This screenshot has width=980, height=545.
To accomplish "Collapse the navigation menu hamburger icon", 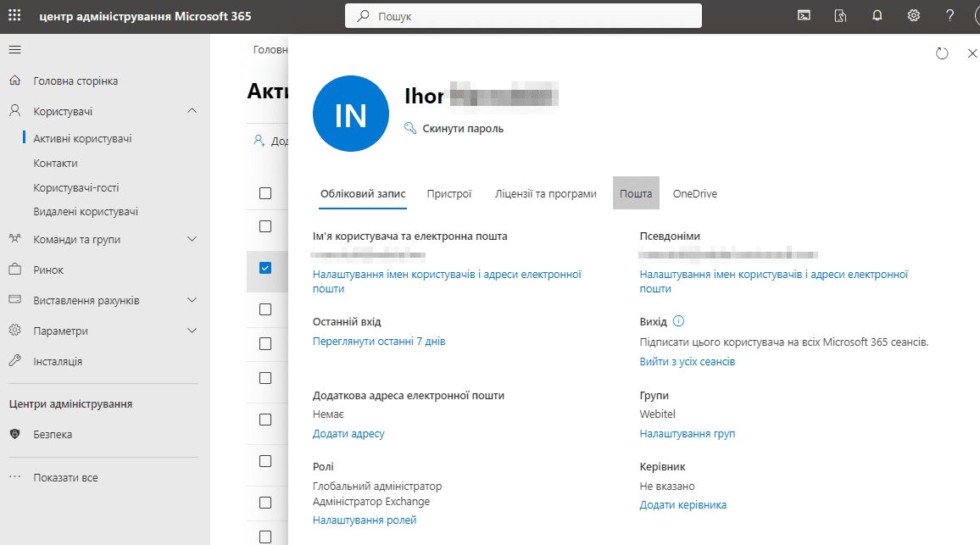I will (x=15, y=49).
